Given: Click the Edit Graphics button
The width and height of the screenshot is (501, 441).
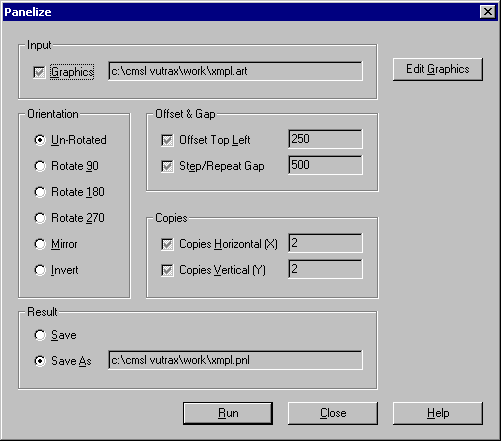Looking at the screenshot, I should click(x=438, y=69).
